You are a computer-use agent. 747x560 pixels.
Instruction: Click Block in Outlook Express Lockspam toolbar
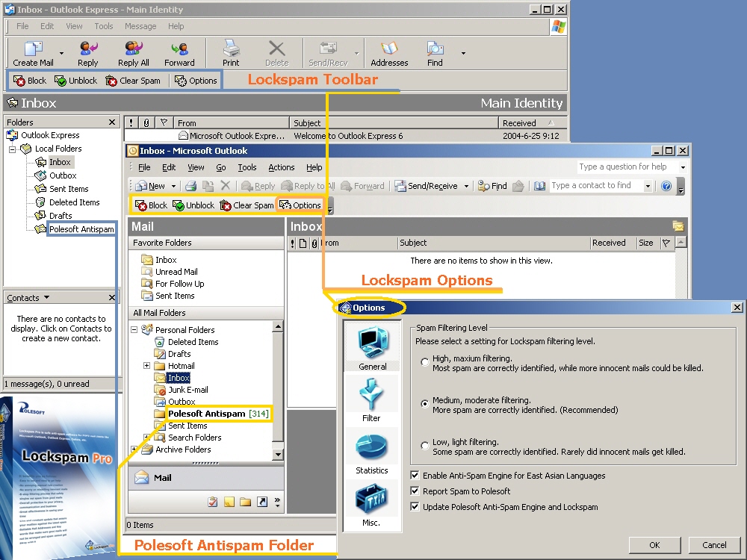(x=30, y=81)
